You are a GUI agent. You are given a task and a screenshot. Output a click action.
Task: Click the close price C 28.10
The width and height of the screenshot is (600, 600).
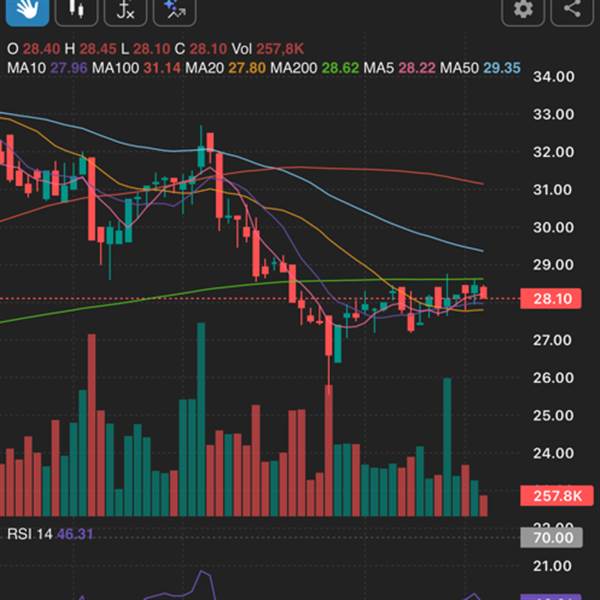(x=201, y=49)
